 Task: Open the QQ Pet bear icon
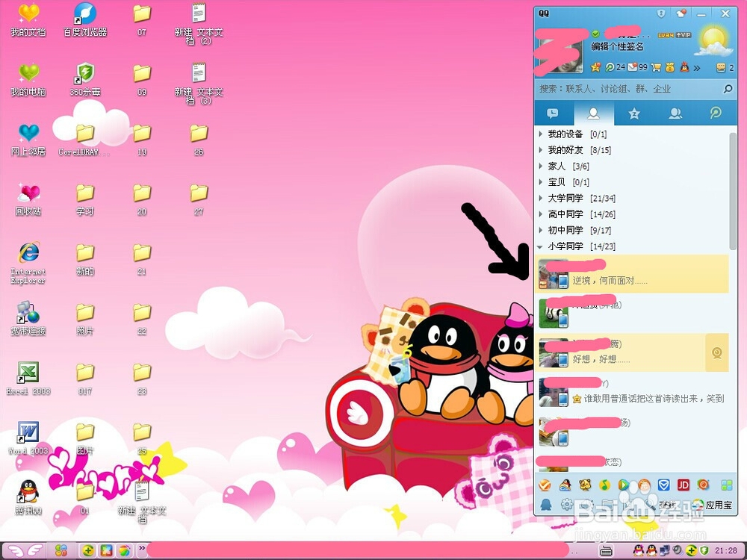tap(585, 485)
